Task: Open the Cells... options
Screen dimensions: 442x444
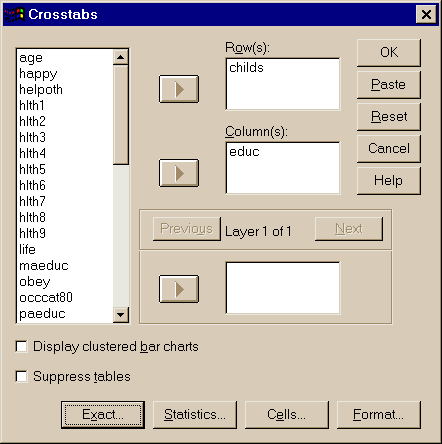Action: (287, 415)
